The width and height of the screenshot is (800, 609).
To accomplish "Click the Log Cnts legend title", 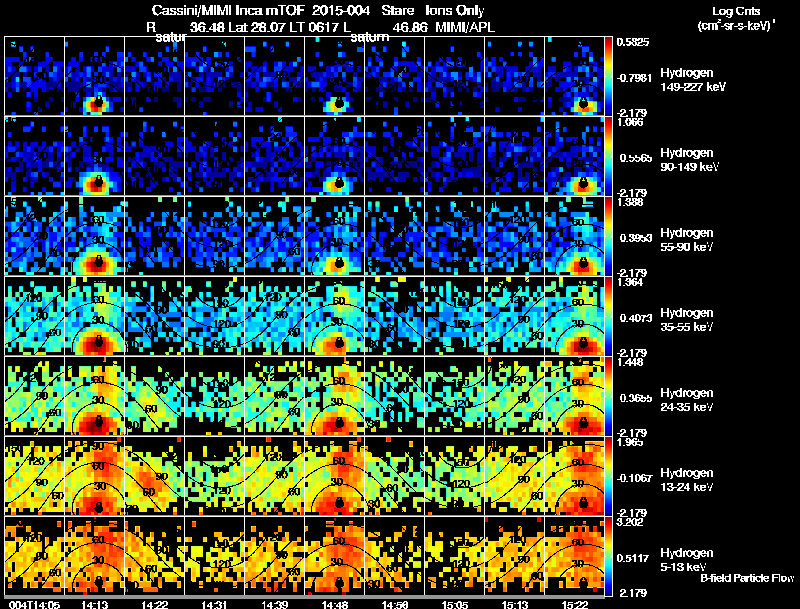I will (x=736, y=11).
